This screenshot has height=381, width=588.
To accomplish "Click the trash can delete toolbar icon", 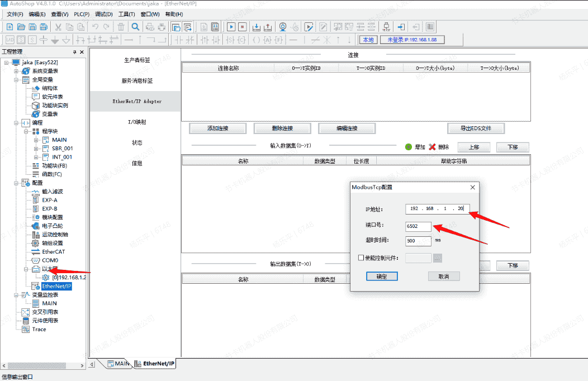I will (x=121, y=27).
